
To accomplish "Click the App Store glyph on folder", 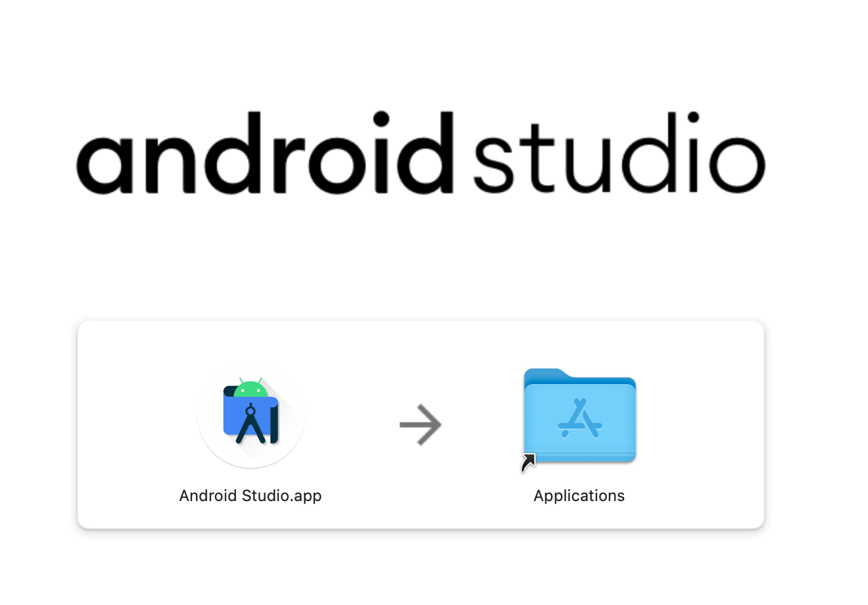I will (x=580, y=420).
